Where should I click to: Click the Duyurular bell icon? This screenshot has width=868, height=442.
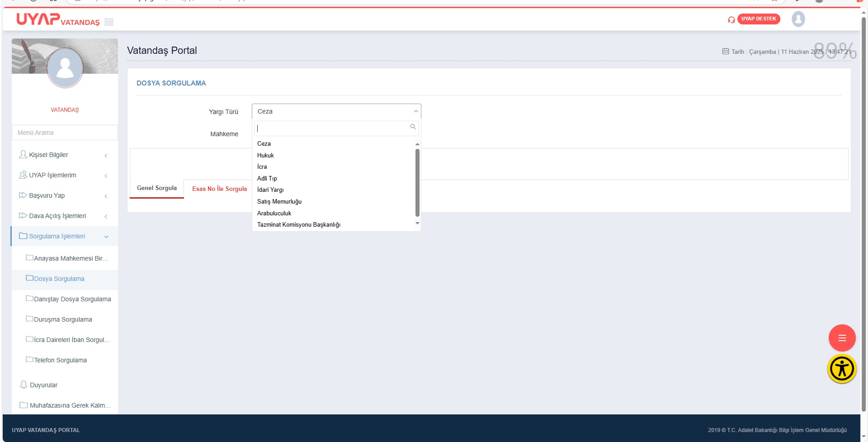point(24,385)
